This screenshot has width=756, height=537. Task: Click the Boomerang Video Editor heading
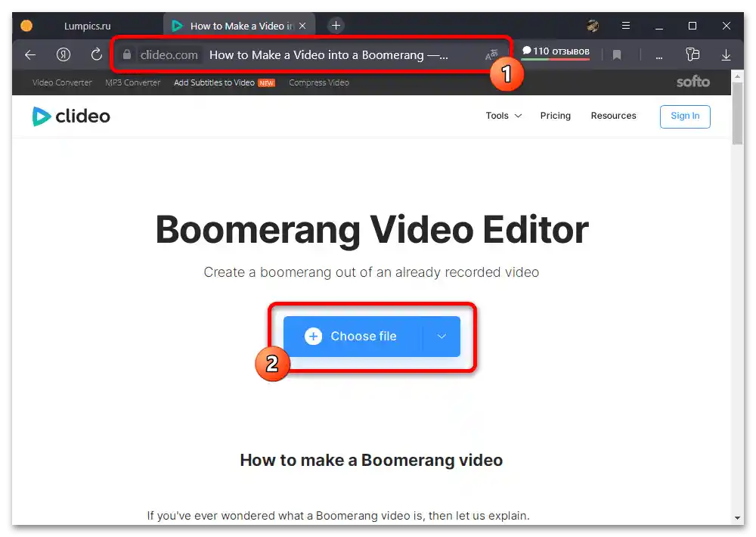pos(372,230)
